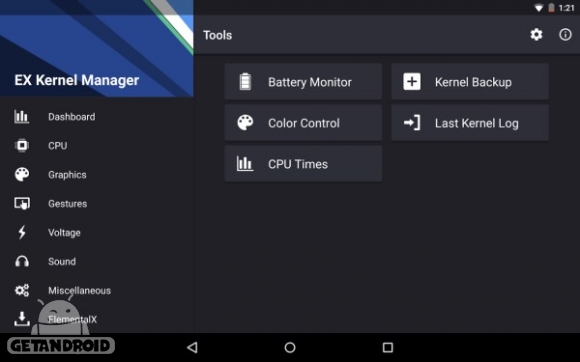Open Sound settings from the drawer
Screen dimensions: 580x362
[x=97, y=261]
